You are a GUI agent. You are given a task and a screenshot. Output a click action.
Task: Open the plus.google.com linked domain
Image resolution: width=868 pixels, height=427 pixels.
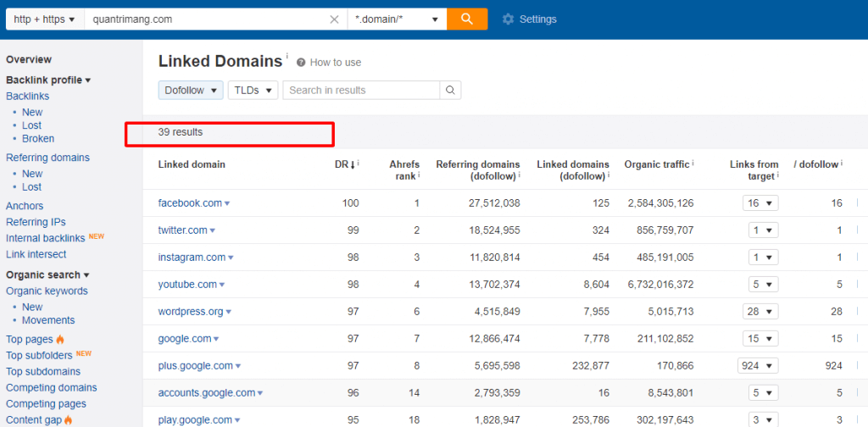pyautogui.click(x=196, y=366)
